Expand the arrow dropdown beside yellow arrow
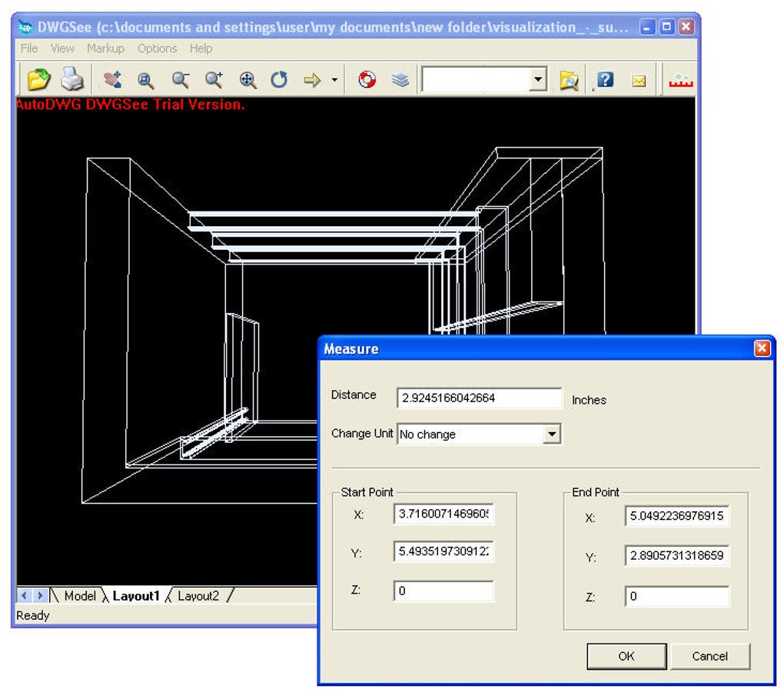 pos(334,79)
